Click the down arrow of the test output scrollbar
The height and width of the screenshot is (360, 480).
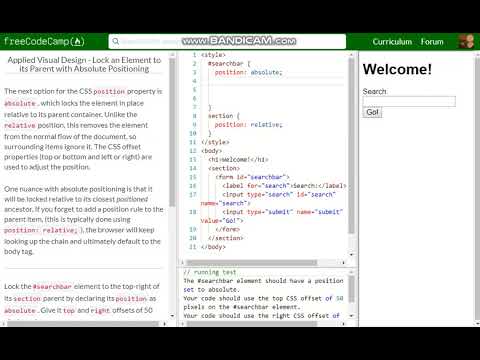(x=351, y=315)
